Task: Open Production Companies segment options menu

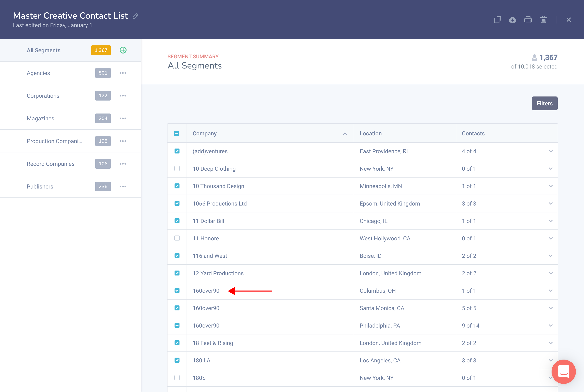Action: (123, 141)
